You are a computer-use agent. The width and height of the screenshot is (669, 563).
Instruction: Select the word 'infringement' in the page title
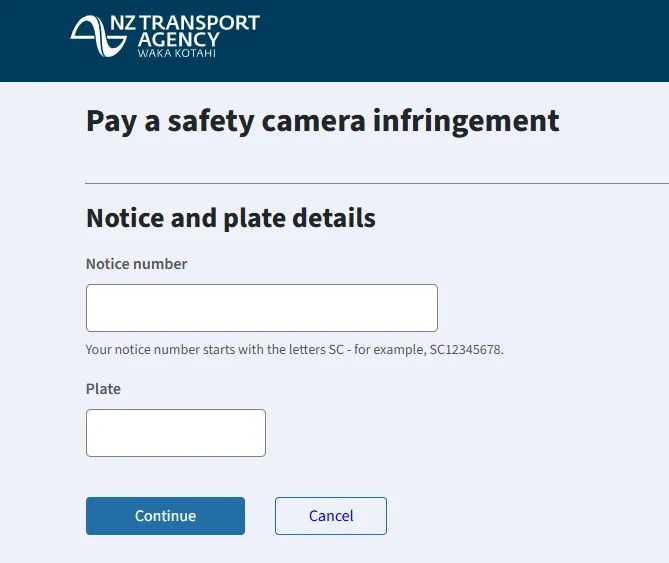pyautogui.click(x=466, y=122)
